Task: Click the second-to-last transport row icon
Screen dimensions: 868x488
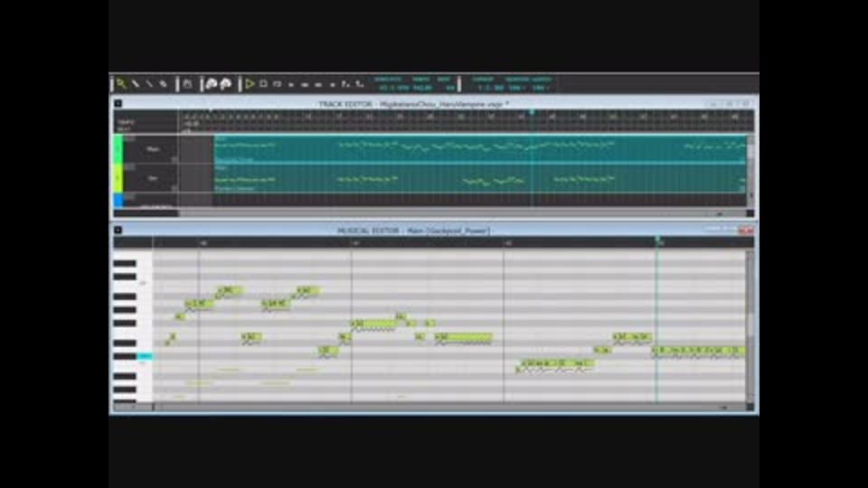Action: click(x=345, y=84)
